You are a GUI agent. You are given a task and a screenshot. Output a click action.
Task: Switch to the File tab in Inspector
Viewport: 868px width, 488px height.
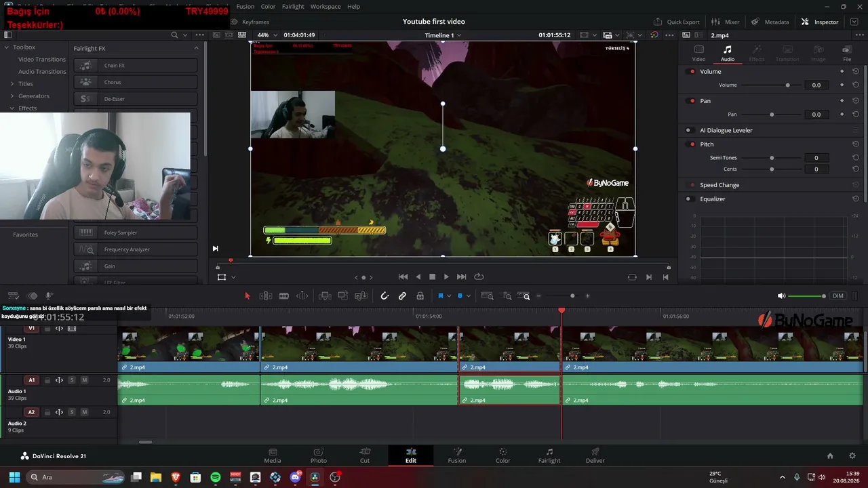(847, 53)
